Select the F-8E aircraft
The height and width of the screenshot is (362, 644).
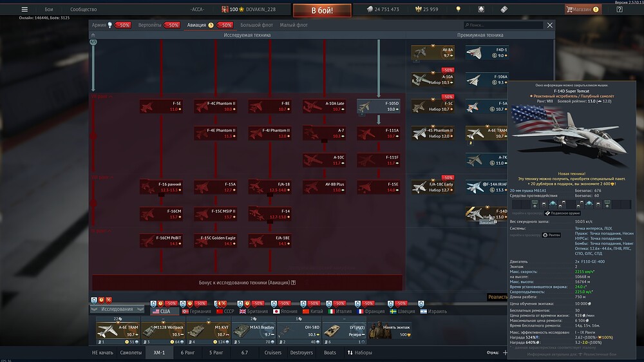click(269, 106)
